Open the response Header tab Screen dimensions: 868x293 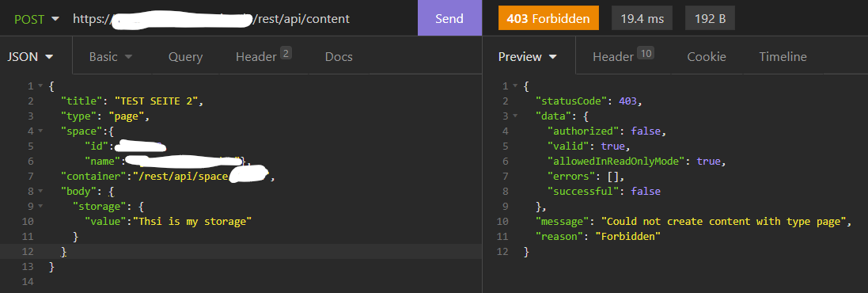pyautogui.click(x=623, y=56)
